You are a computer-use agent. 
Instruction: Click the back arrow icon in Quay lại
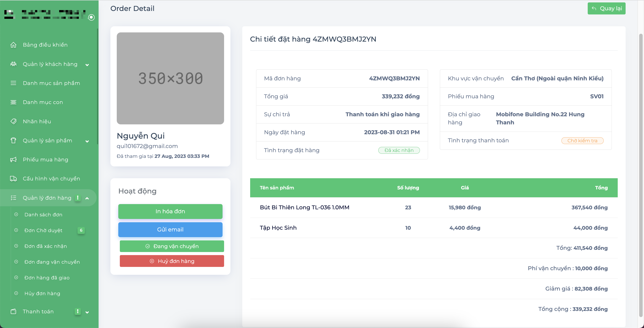coord(594,9)
